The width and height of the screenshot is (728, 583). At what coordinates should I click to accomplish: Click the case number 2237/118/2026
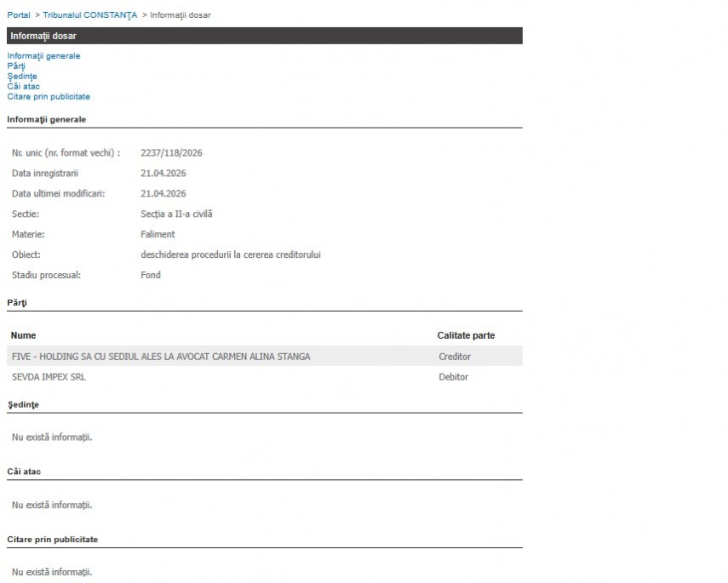pos(171,153)
